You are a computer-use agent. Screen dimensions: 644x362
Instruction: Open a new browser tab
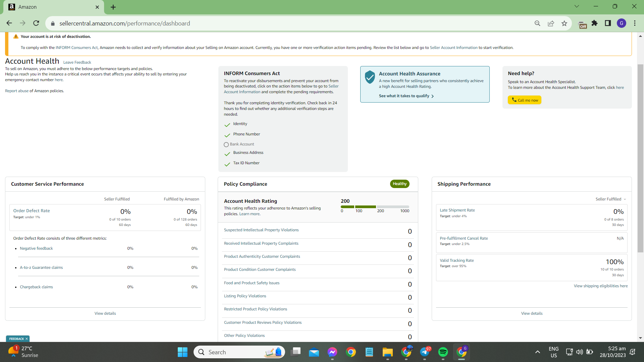tap(113, 7)
